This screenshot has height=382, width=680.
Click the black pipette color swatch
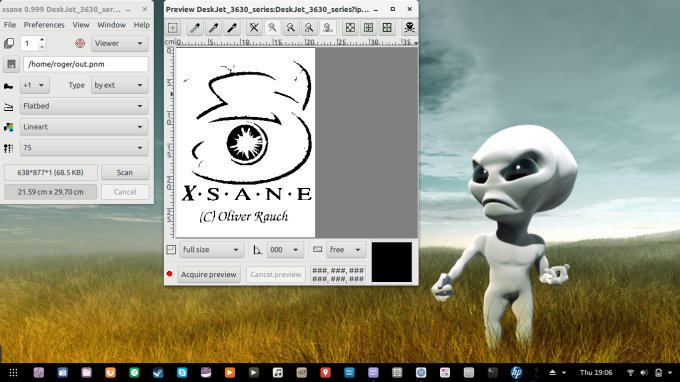click(392, 262)
